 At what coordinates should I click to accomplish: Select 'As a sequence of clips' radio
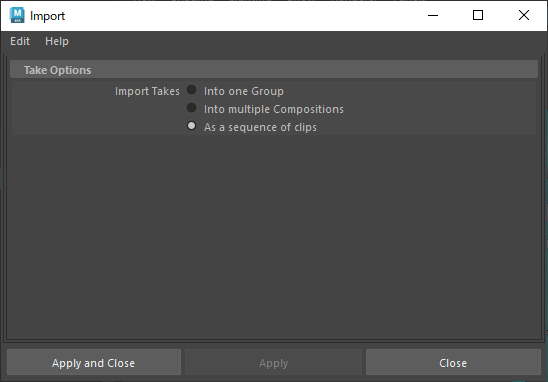pyautogui.click(x=191, y=126)
